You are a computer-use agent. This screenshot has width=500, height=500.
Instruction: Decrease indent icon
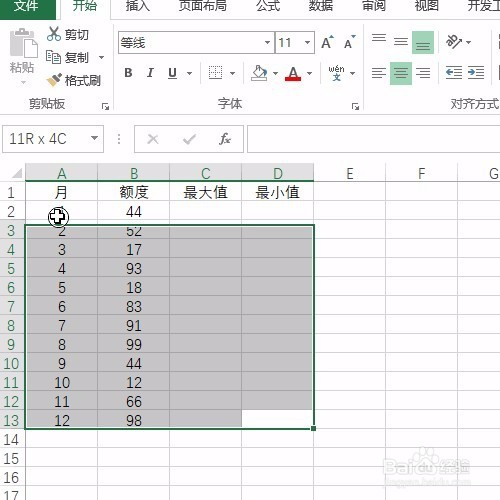[454, 73]
